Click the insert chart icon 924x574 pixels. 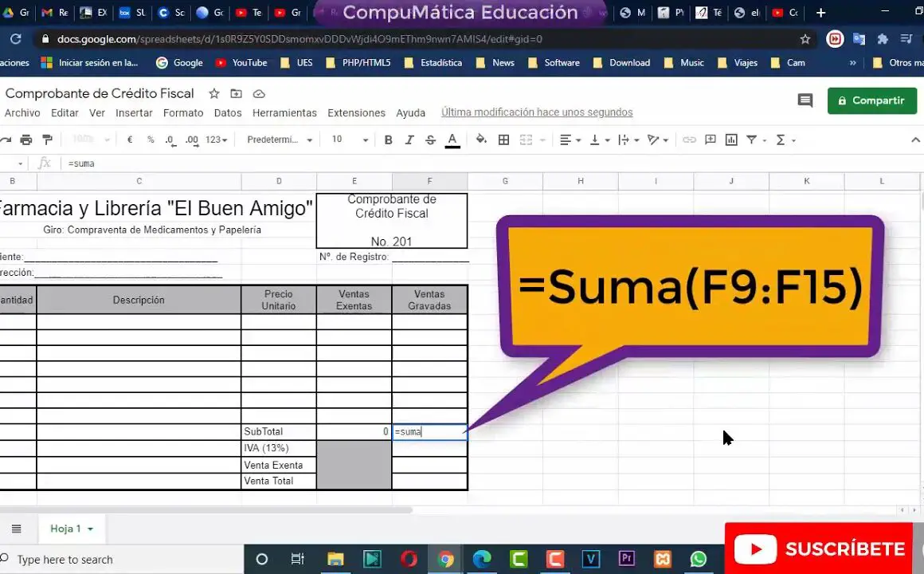(x=731, y=140)
